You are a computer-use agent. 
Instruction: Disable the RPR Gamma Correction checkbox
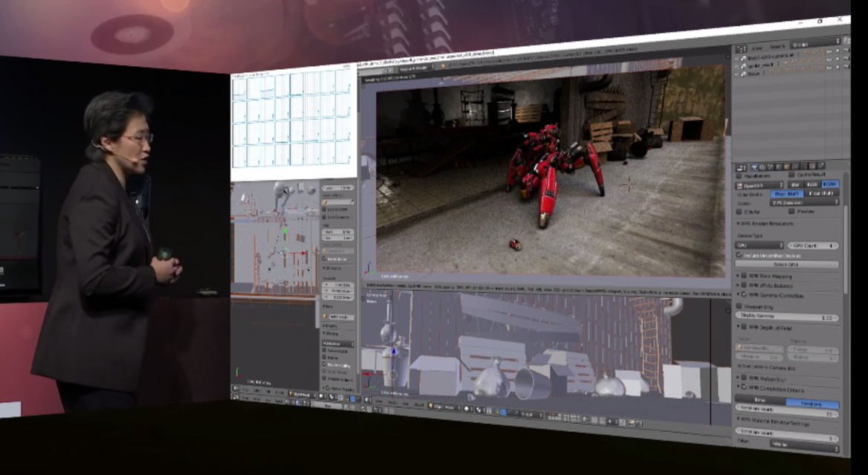[743, 294]
